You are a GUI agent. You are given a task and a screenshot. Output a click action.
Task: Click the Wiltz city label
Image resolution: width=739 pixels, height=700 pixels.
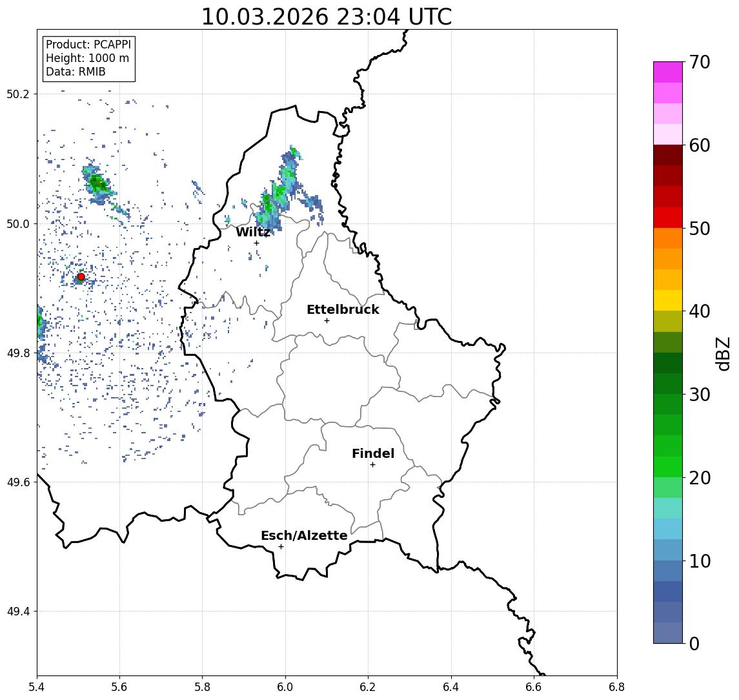[253, 232]
